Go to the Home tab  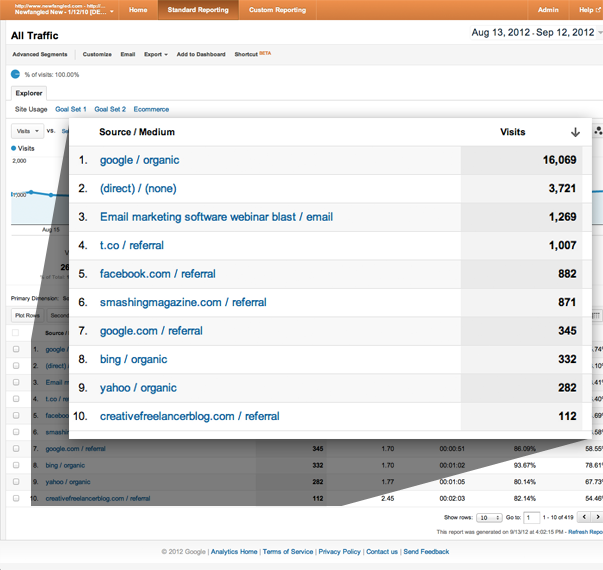[x=138, y=10]
